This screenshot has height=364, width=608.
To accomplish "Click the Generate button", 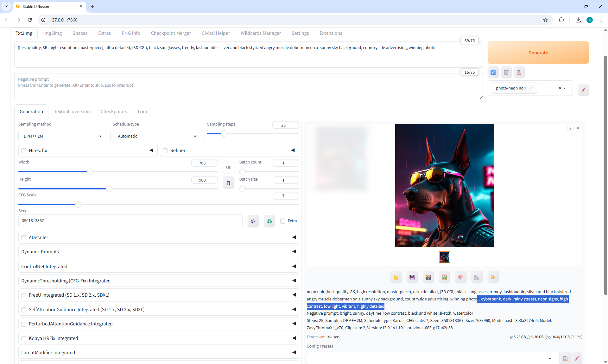I will 538,53.
